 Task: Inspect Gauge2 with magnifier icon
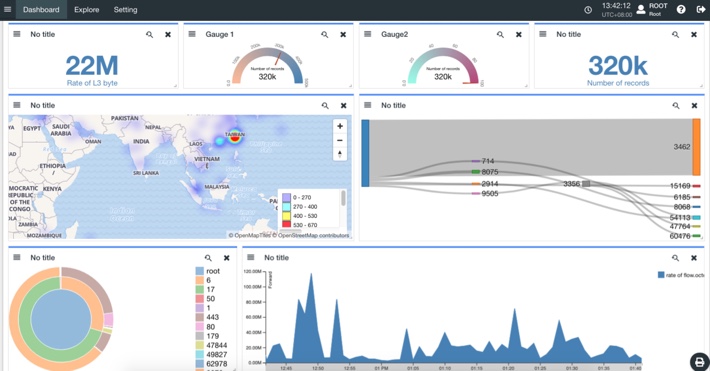pos(500,34)
